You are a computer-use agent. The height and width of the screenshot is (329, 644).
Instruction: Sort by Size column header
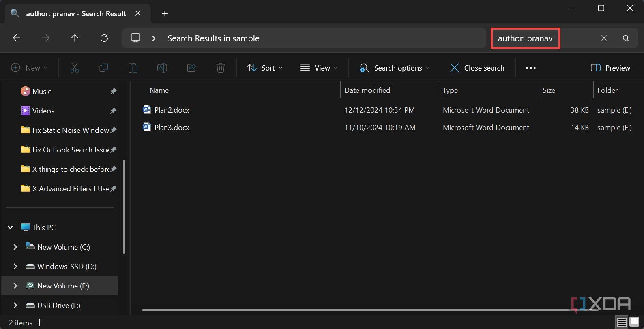[x=549, y=90]
